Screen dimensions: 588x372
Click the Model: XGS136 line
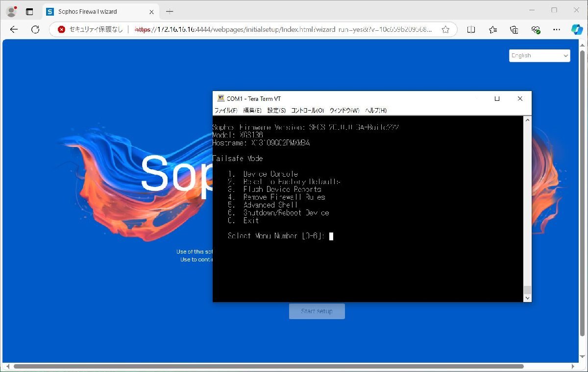click(x=238, y=135)
